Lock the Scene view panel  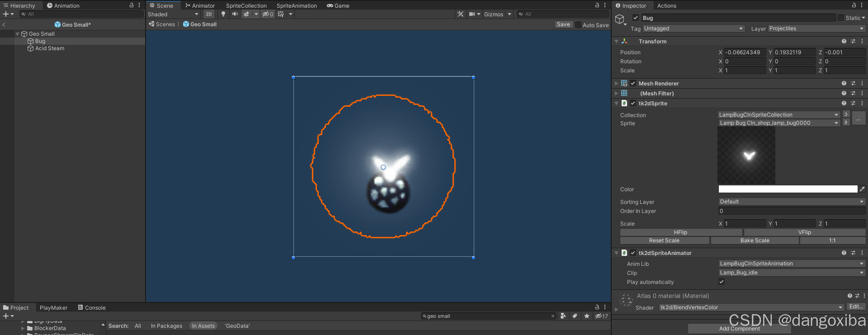click(597, 5)
